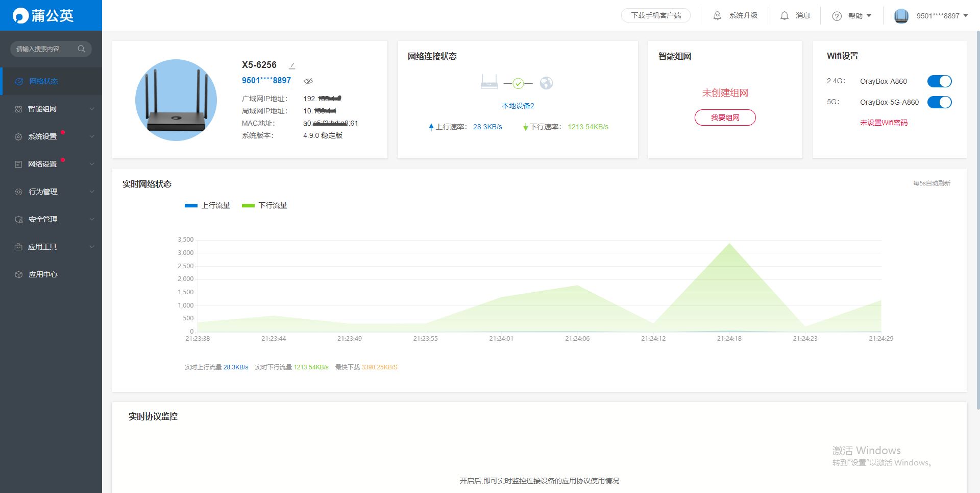Open the 本地设备2 link
Viewport: 980px width, 493px height.
[x=518, y=106]
